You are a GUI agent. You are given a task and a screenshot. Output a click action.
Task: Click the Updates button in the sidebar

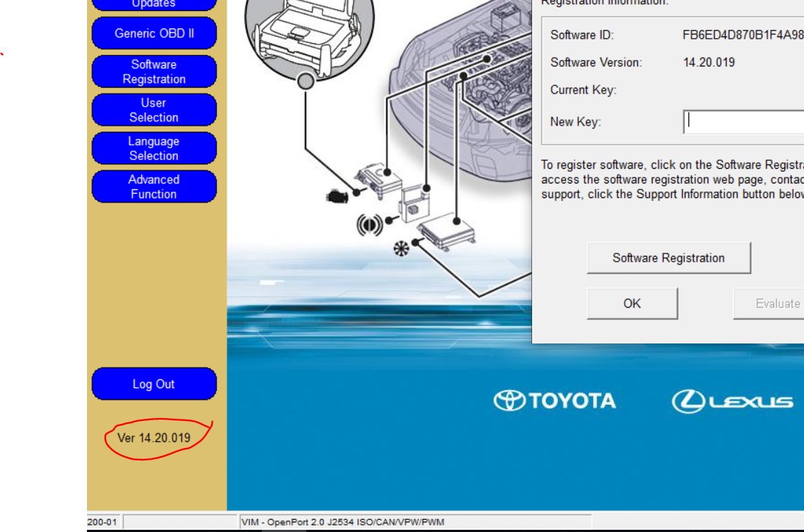(x=153, y=4)
